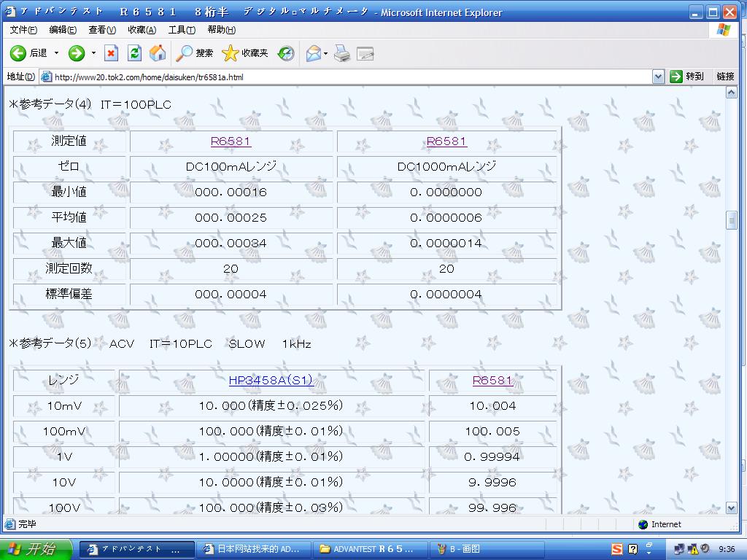This screenshot has width=747, height=560.
Task: Open the Back button history dropdown arrow
Action: pyautogui.click(x=56, y=52)
